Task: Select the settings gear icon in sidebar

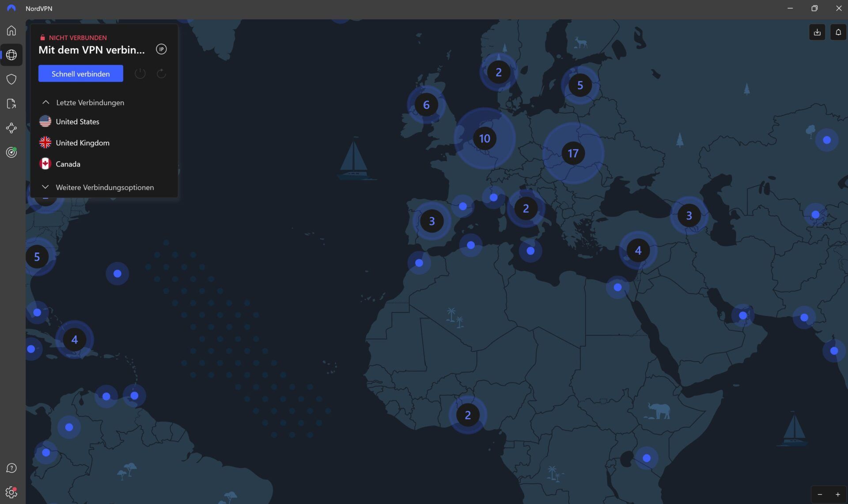Action: tap(11, 492)
